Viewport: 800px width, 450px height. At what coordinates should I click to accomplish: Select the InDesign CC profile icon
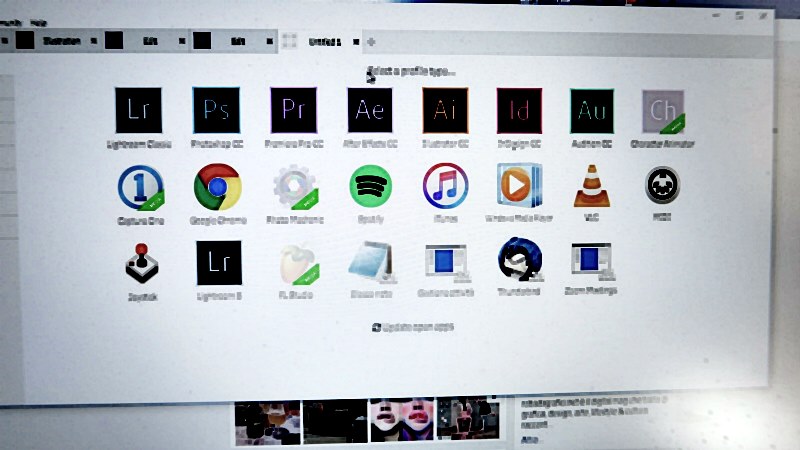pos(519,111)
